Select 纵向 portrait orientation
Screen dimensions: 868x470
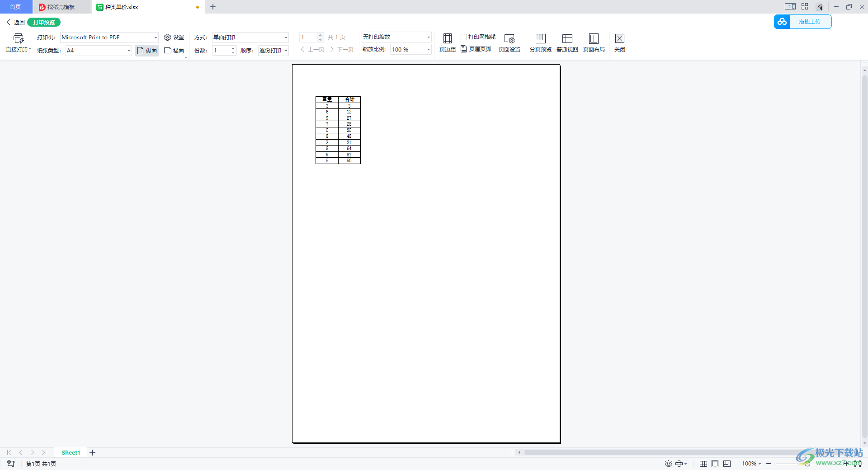(x=147, y=51)
